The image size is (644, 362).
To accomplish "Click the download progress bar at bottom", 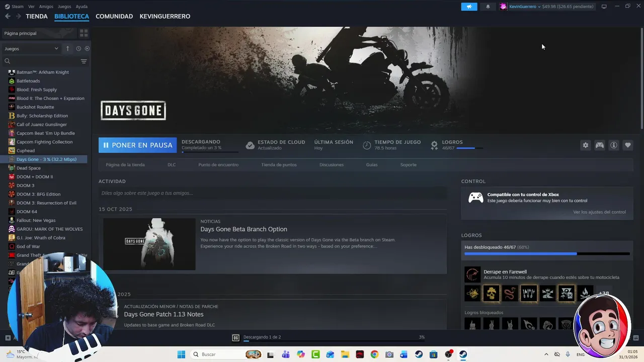I will coord(334,341).
